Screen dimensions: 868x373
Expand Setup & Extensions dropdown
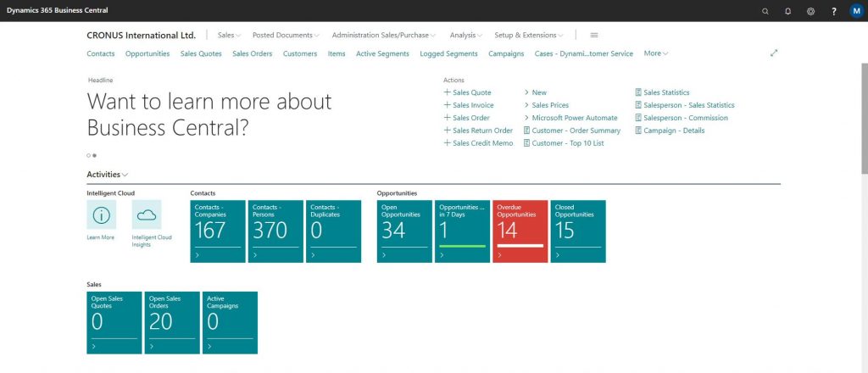(x=529, y=35)
